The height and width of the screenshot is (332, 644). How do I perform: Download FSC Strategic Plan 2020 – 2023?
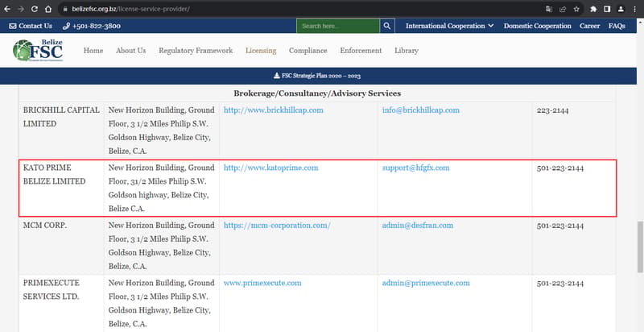(317, 76)
